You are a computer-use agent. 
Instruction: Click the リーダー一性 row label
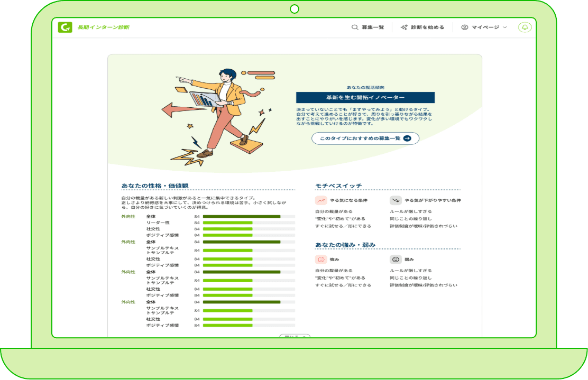158,223
